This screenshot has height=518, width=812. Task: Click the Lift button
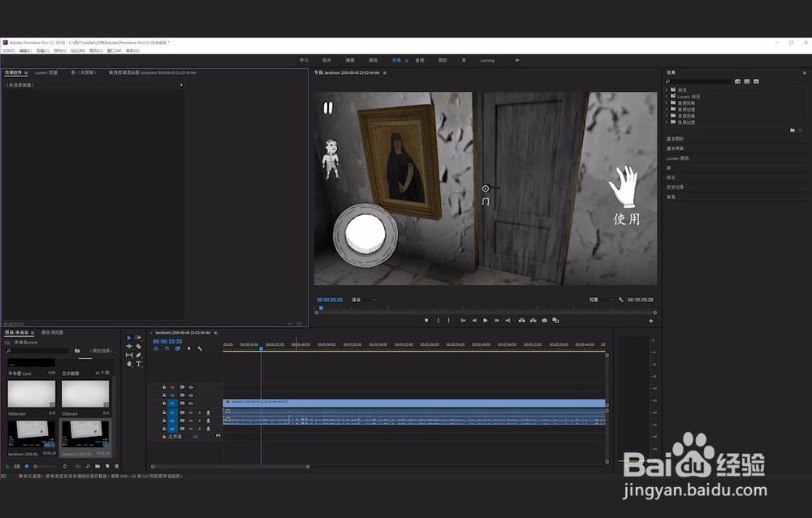[x=521, y=321]
